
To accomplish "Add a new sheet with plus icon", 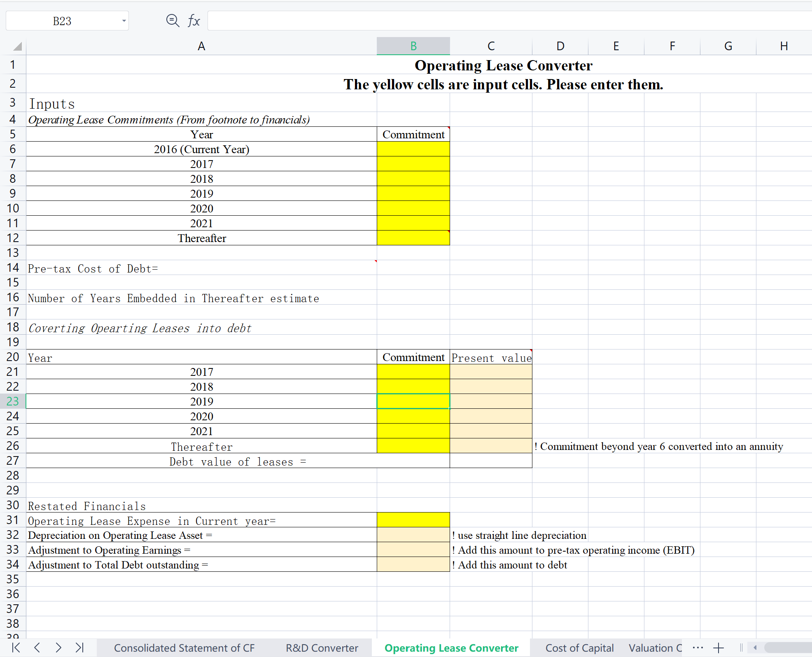I will pos(719,648).
